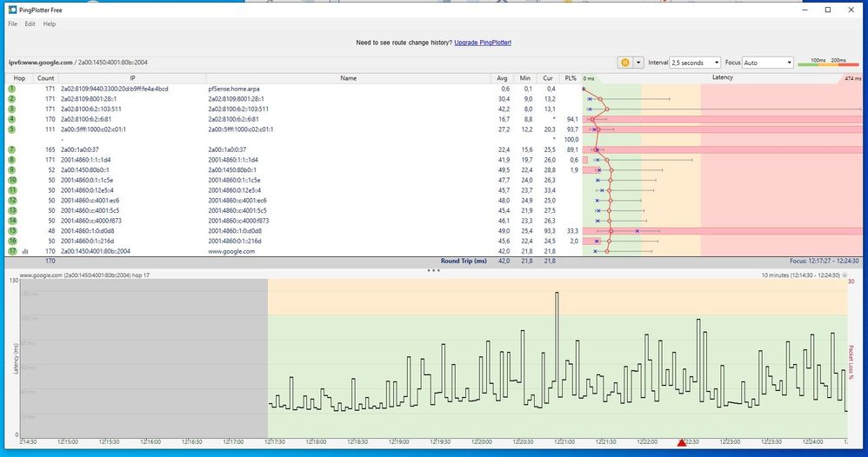Viewport: 868px width, 457px height.
Task: Click the red triangle marker on the timeline
Action: coord(682,442)
